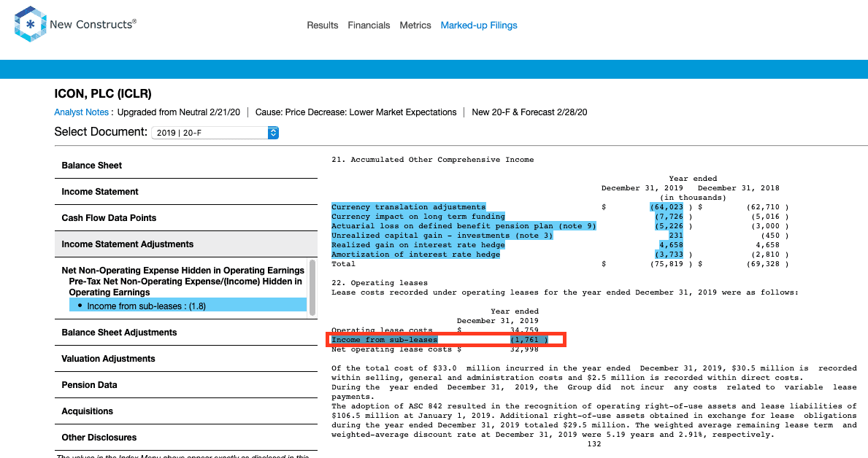Select the Marked-up Filings tab
The height and width of the screenshot is (458, 868).
[x=479, y=26]
